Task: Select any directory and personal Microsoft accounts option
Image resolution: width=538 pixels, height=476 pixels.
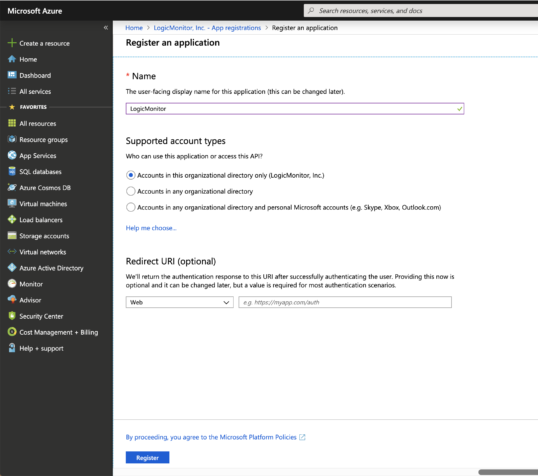Action: [131, 207]
